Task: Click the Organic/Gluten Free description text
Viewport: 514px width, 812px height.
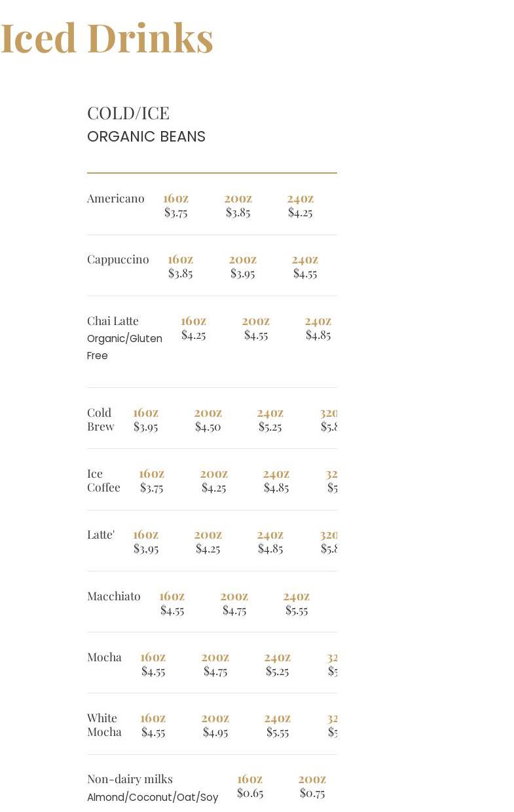Action: pos(124,347)
